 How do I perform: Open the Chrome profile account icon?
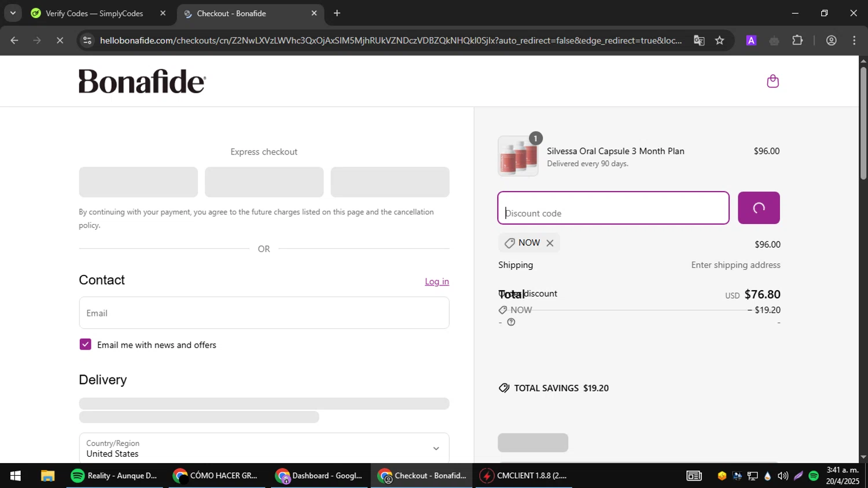click(831, 41)
